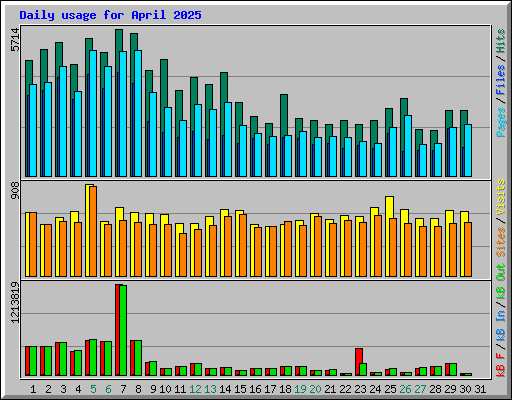Click green weekend day label 26
The image size is (512, 400).
coord(405,389)
